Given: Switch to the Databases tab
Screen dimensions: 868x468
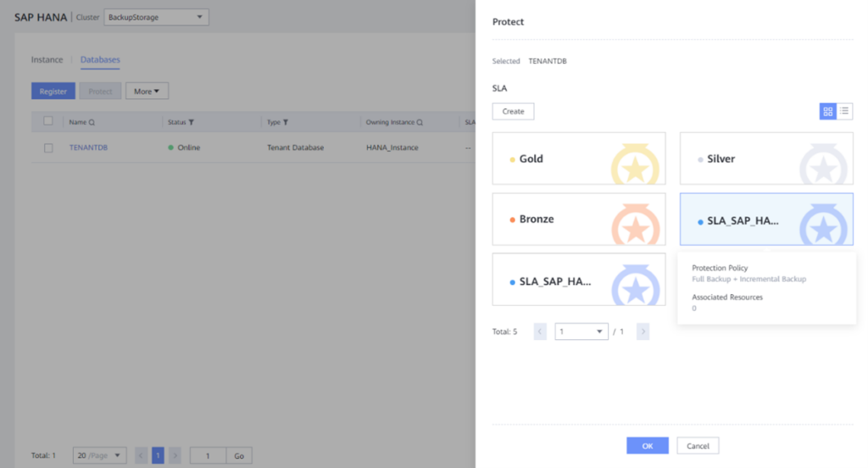Looking at the screenshot, I should [100, 60].
